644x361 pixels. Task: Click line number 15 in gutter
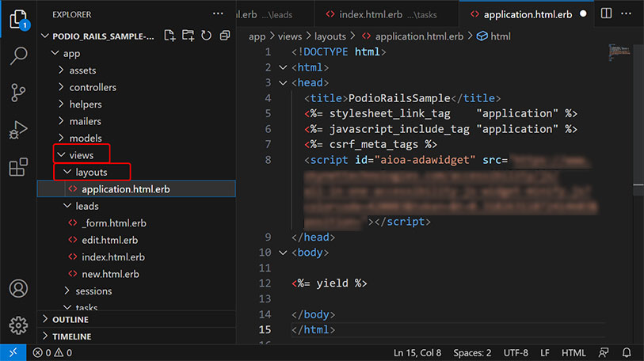[265, 330]
